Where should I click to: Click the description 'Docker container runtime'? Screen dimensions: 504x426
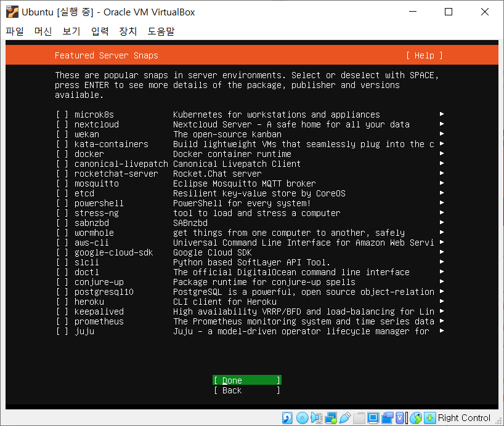[232, 154]
